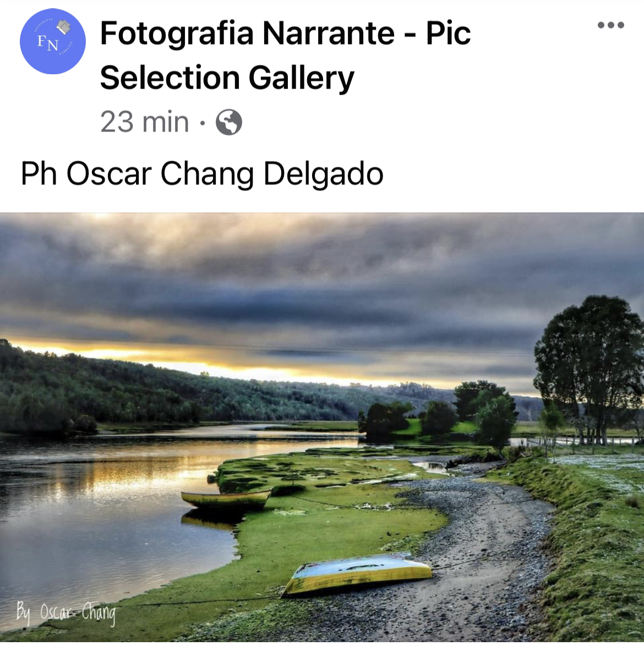Click the "Selection Gallery" line of the page title
The width and height of the screenshot is (644, 646).
coord(227,78)
